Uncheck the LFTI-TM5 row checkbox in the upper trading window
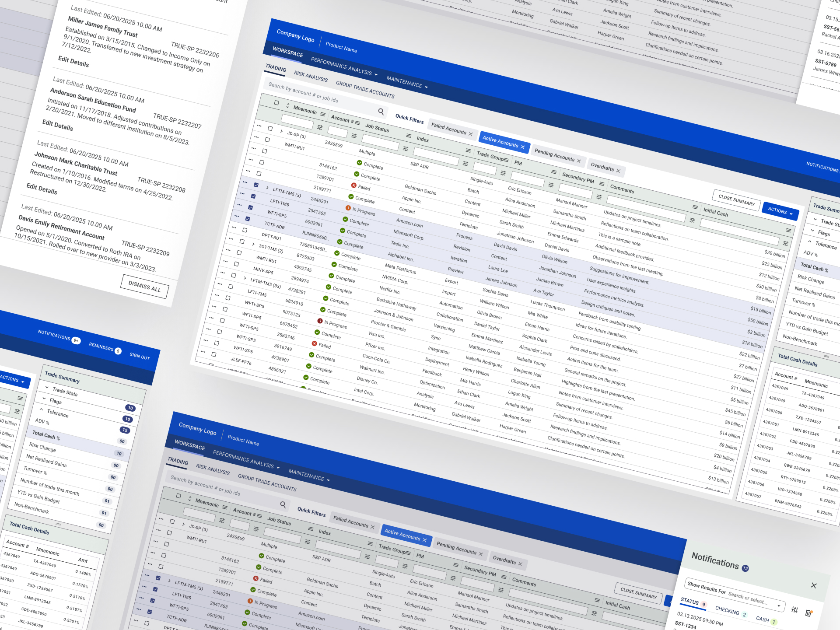 coord(253,196)
